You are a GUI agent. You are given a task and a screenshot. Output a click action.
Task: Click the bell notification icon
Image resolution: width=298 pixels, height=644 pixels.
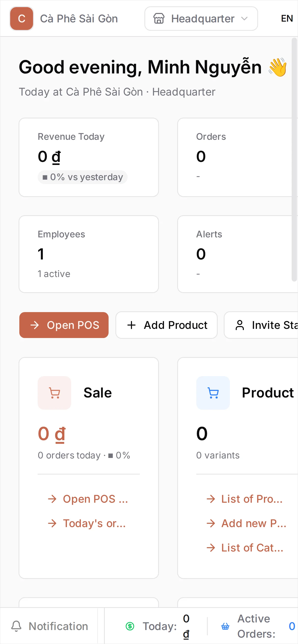(16, 626)
